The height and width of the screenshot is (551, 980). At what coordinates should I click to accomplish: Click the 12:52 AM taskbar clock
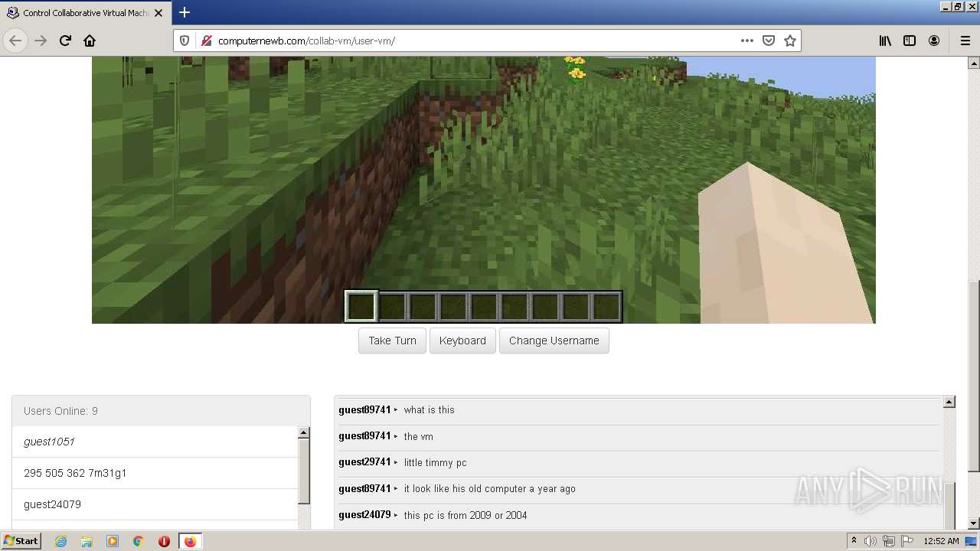point(941,541)
